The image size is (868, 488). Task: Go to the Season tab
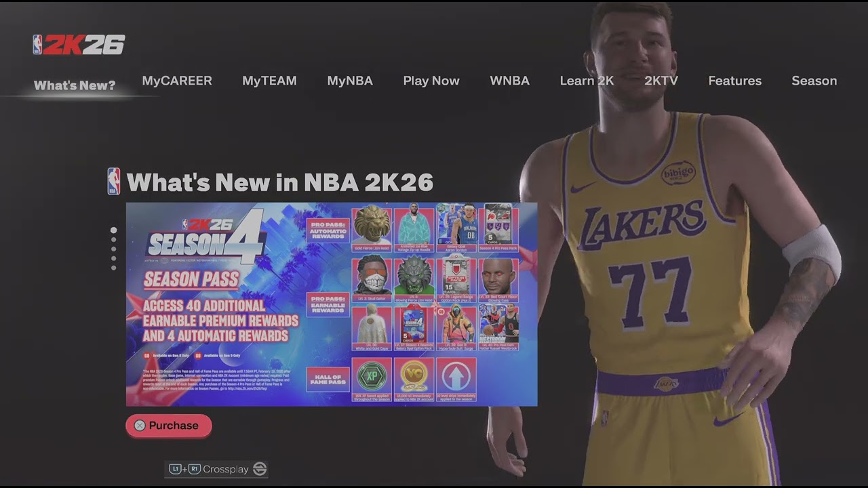click(814, 81)
